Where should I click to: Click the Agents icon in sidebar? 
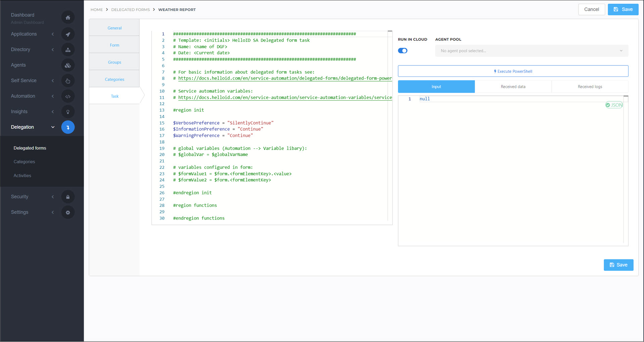click(x=68, y=65)
